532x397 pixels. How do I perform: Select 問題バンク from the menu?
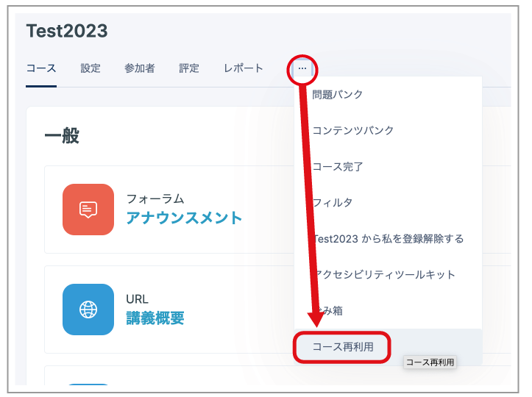coord(388,95)
